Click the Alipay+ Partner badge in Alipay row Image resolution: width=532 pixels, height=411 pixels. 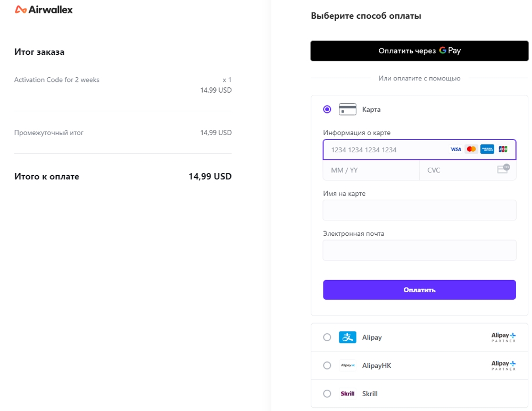click(x=503, y=337)
